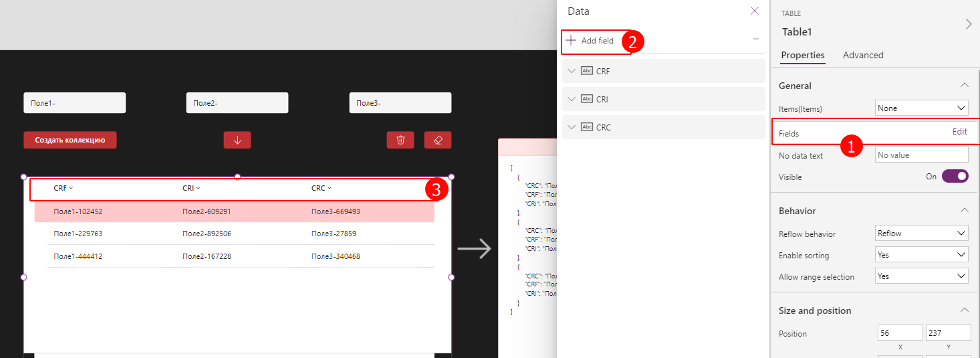
Task: Open the Items dropdown showing None
Action: tap(921, 108)
